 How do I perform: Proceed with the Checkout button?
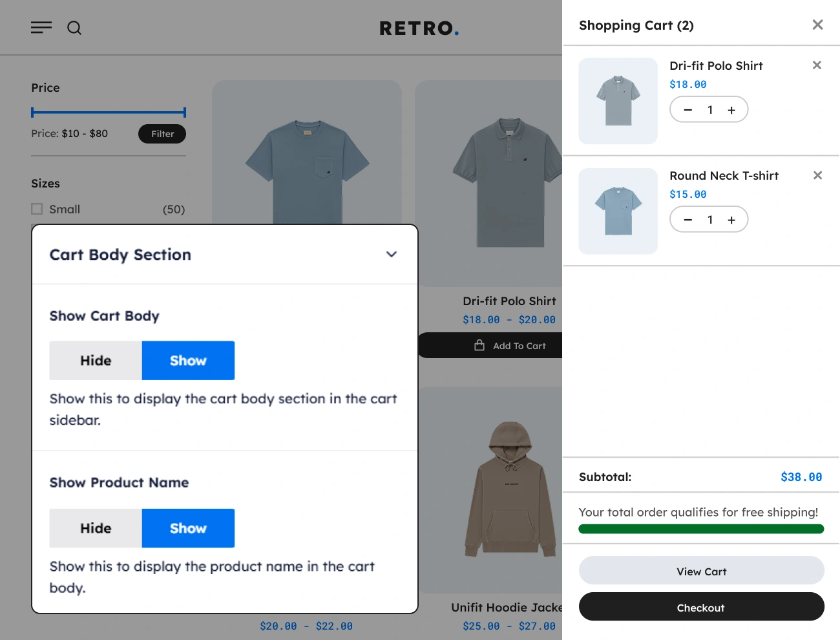[701, 607]
